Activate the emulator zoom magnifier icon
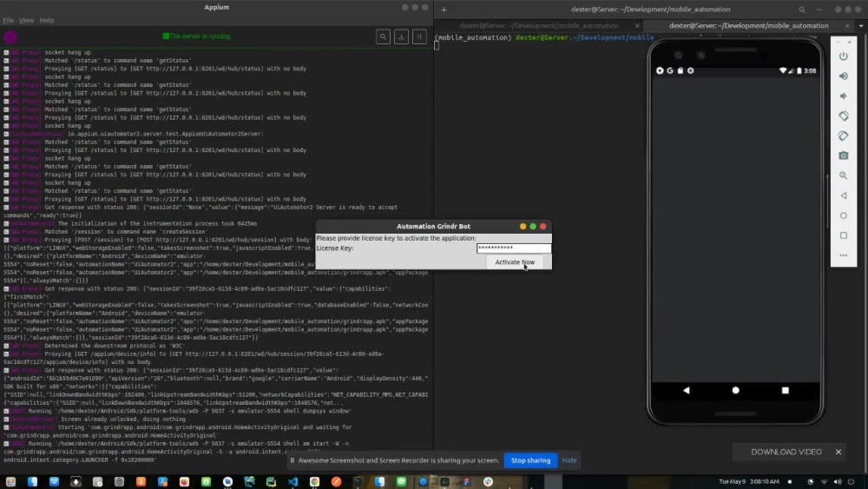This screenshot has height=489, width=868. [843, 175]
